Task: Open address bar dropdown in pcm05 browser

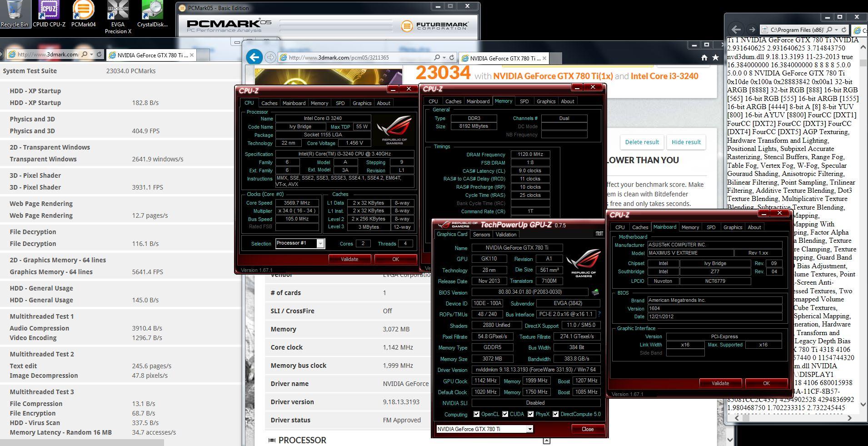Action: tap(444, 58)
